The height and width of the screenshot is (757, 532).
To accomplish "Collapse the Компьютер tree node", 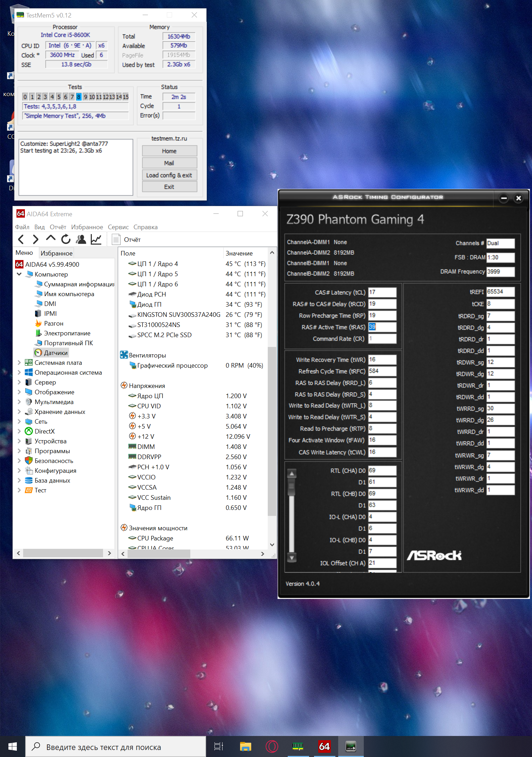I will pos(19,274).
